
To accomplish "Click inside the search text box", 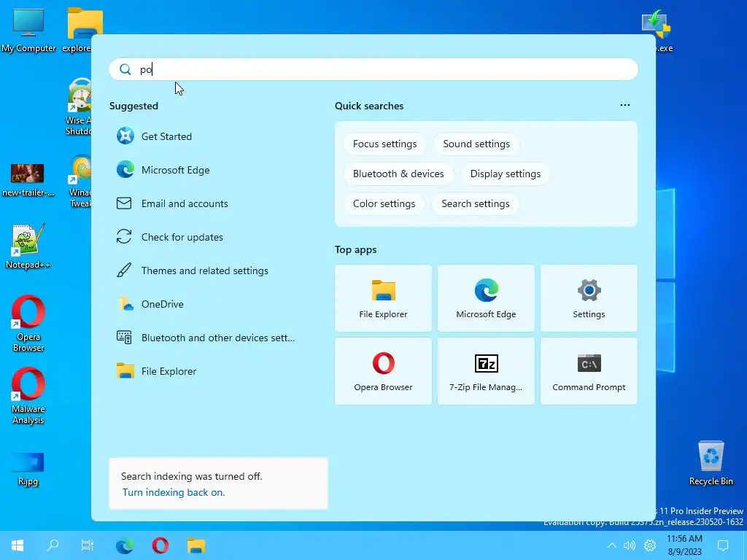I will click(373, 69).
